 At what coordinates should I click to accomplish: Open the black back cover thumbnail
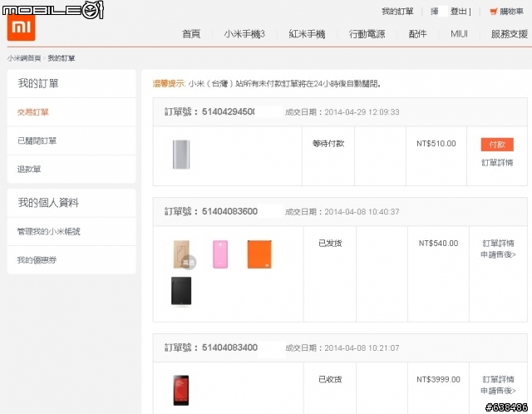(181, 291)
